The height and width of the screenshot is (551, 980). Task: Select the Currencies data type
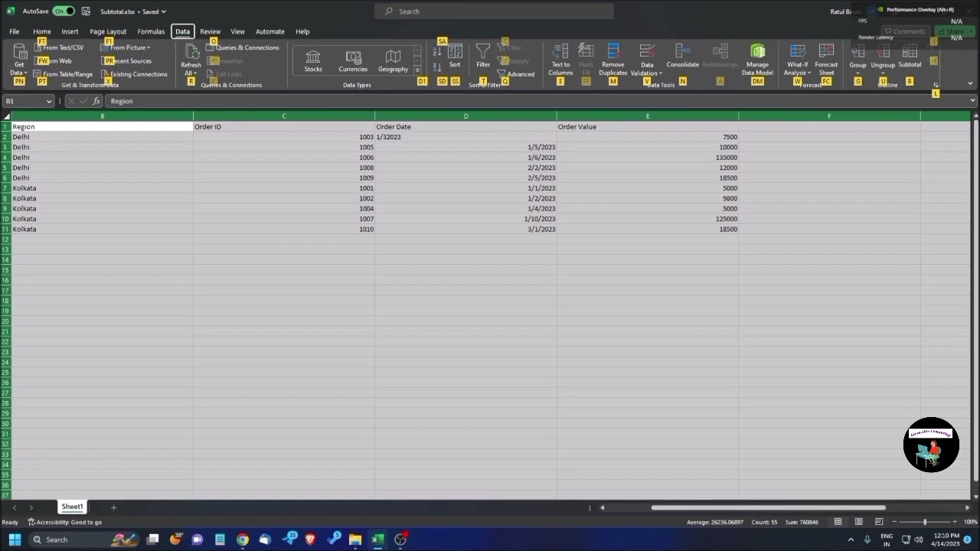353,61
